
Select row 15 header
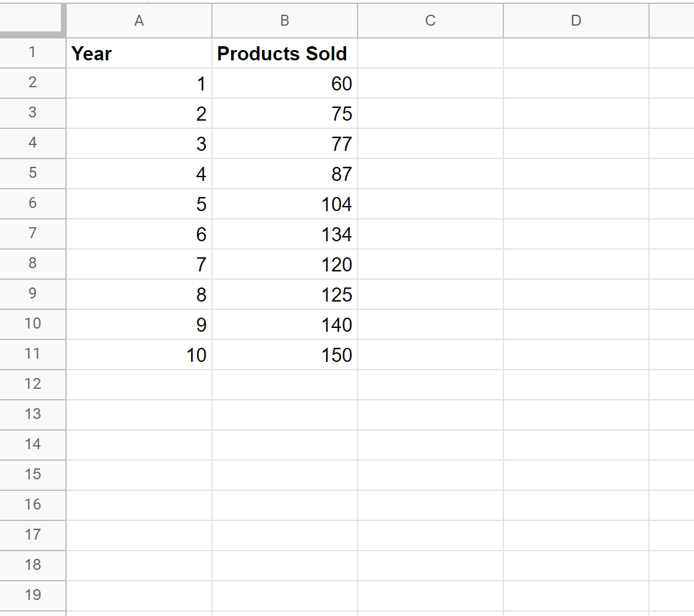coord(33,475)
